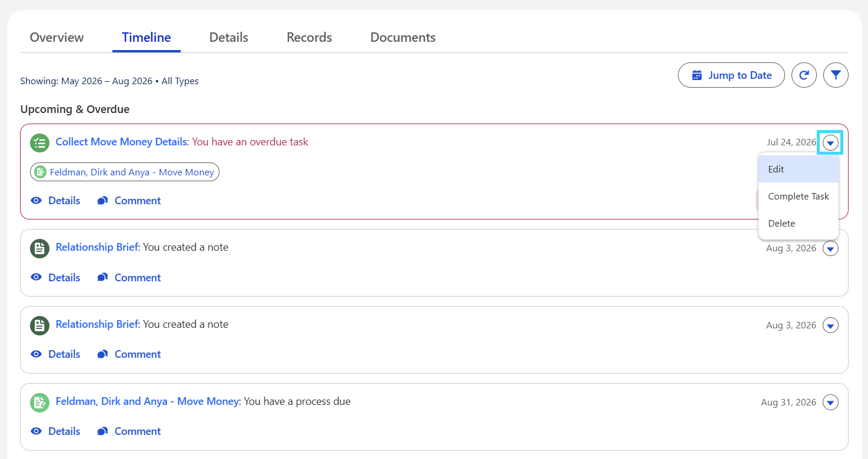Image resolution: width=868 pixels, height=459 pixels.
Task: Click the 'Aug 31, 2026' date text
Action: [789, 403]
